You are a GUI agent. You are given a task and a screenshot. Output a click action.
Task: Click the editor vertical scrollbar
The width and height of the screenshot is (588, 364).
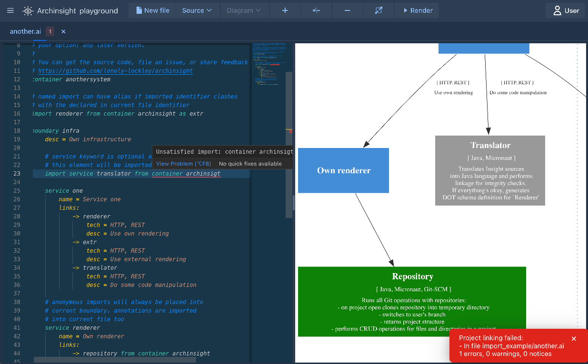[289, 145]
